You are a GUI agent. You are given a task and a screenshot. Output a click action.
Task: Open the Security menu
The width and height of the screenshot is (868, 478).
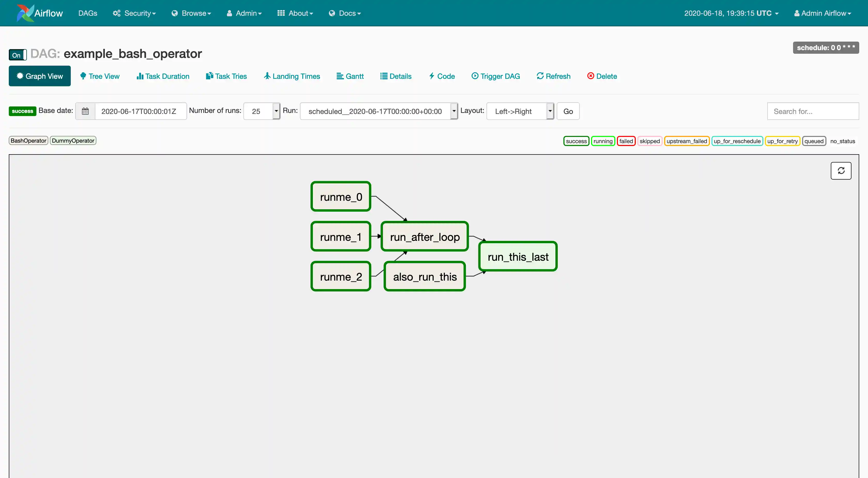(x=134, y=13)
